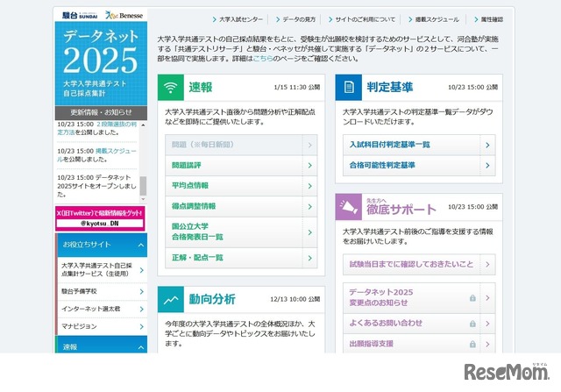Click the 徹底サポート section heading
This screenshot has width=561, height=392.
click(401, 210)
